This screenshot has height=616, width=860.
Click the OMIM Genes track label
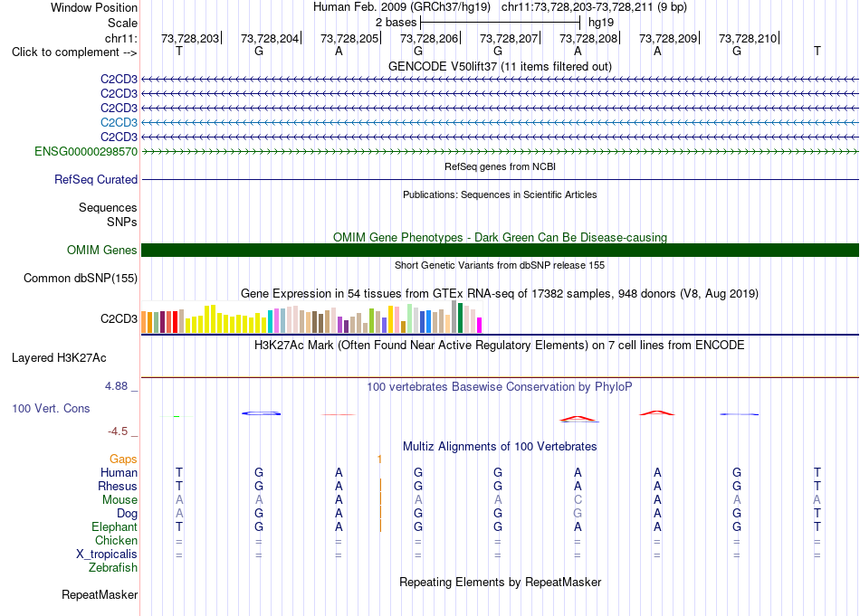point(102,250)
